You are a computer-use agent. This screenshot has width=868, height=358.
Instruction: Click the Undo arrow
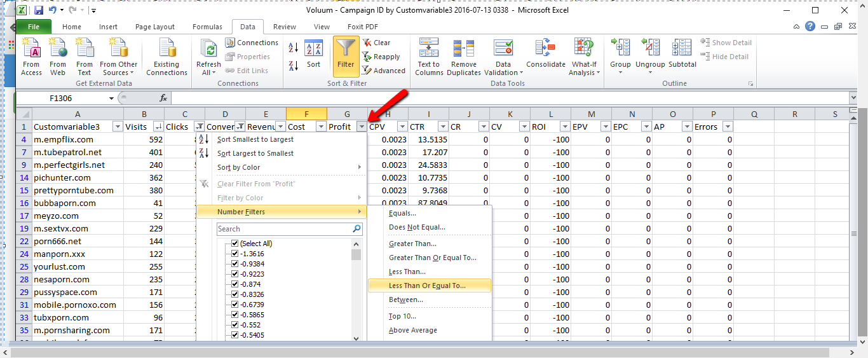(53, 10)
